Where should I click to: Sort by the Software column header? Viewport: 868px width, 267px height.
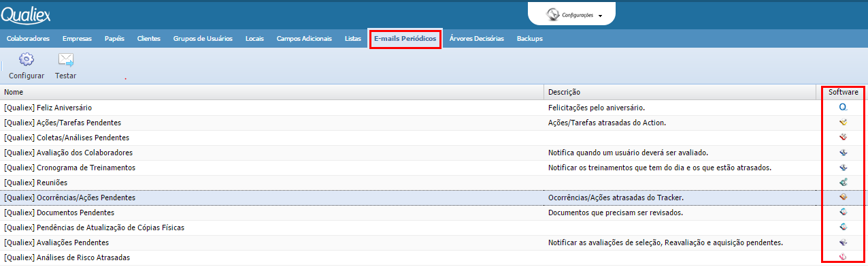(842, 92)
